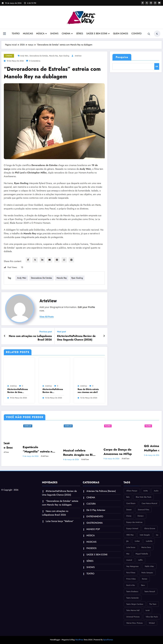163x644 pixels.
Task: Expand the CINEMA dropdown in navigation
Action: 67,34
